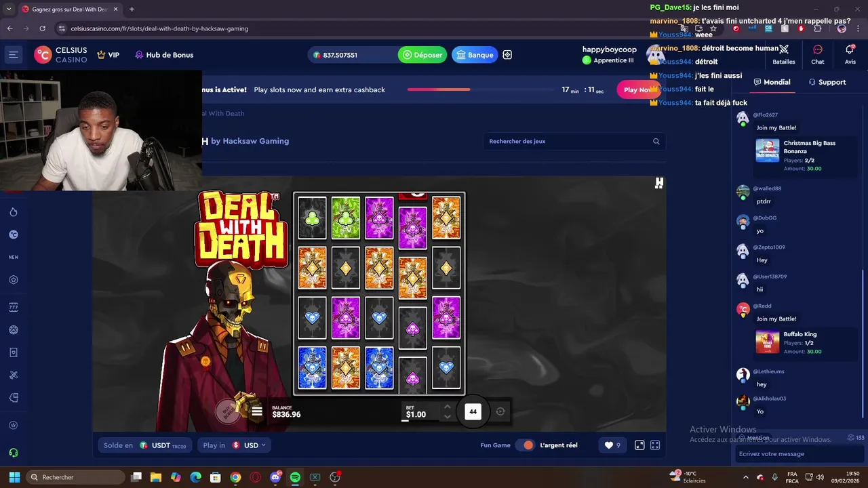Click the hexagon icon in the left sidebar
This screenshot has width=868, height=488.
point(14,280)
